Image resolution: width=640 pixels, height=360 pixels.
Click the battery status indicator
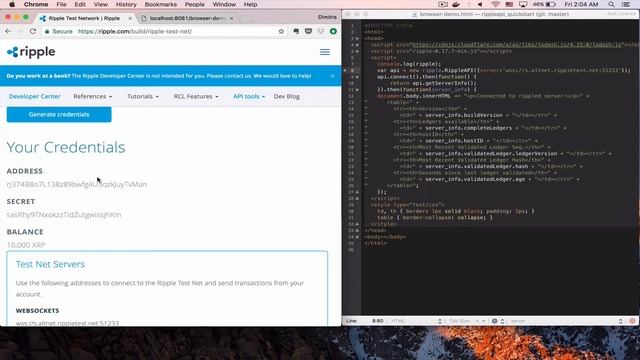coord(544,4)
